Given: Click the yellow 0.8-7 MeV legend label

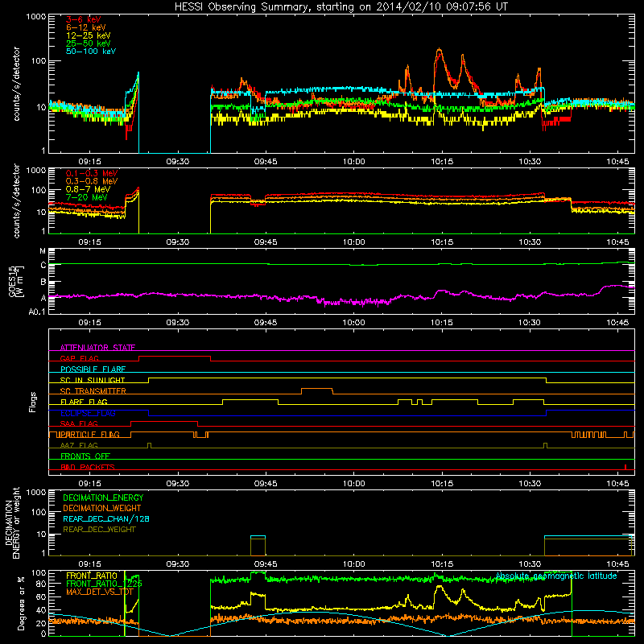Looking at the screenshot, I should point(88,189).
